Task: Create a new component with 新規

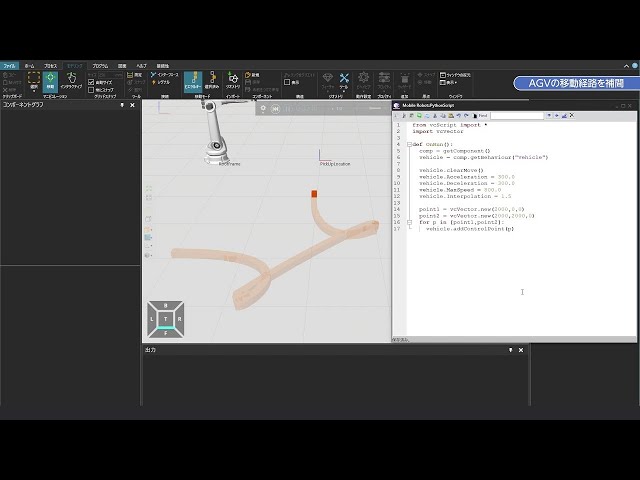Action: [252, 75]
